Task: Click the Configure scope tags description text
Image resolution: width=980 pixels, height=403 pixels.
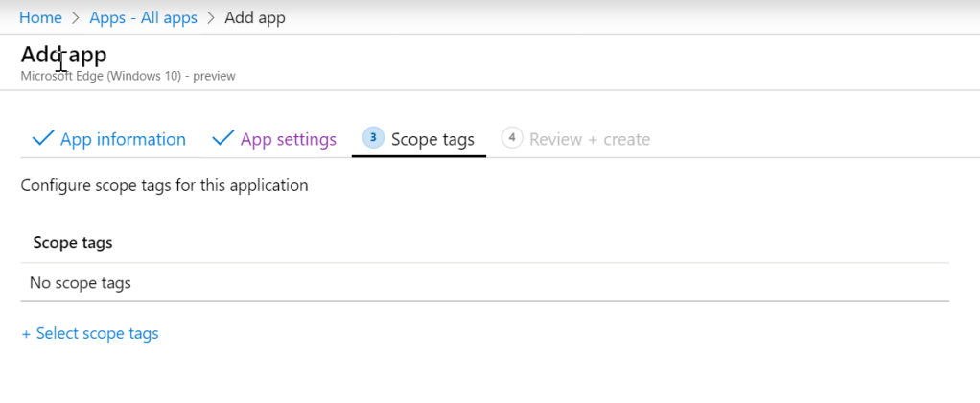Action: point(164,185)
